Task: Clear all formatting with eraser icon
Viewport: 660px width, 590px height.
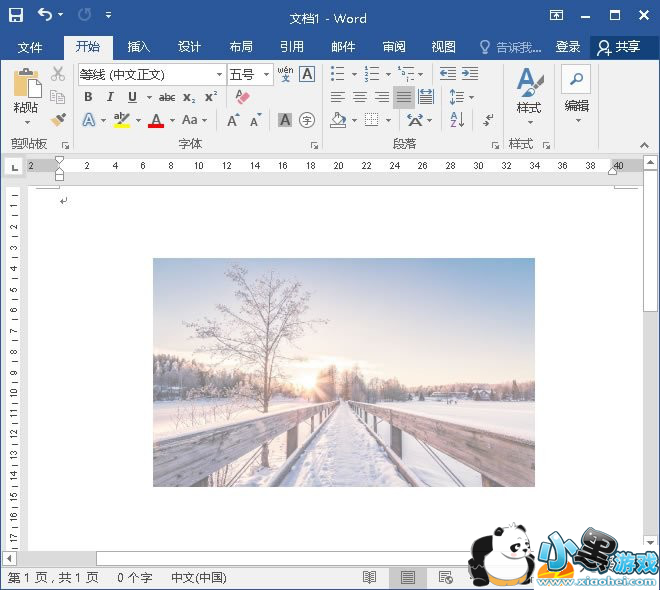Action: (242, 97)
